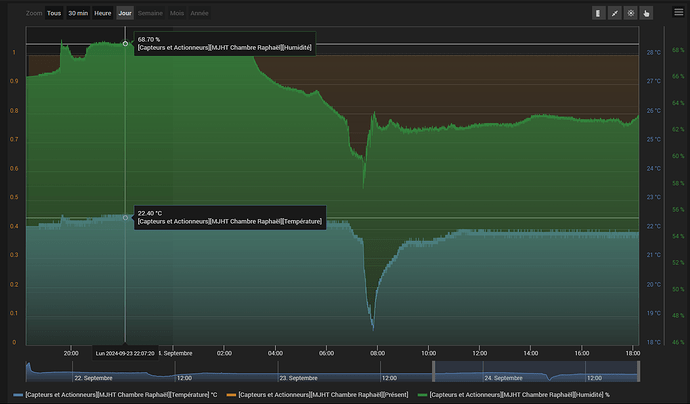Click the 08:00 dip on temperature curve

click(373, 326)
